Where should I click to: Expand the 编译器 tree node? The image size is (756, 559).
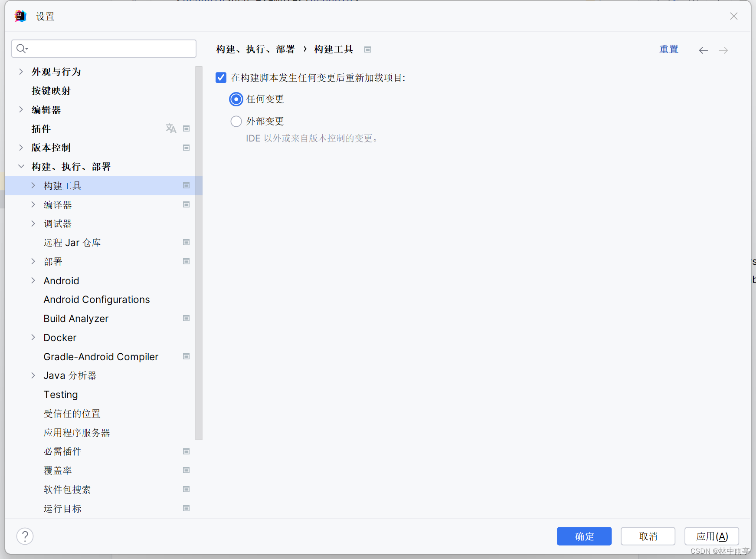(33, 204)
